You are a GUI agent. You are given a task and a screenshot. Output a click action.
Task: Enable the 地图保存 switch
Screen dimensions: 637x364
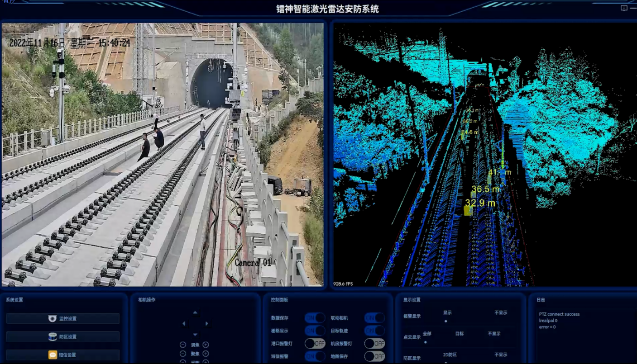click(374, 356)
